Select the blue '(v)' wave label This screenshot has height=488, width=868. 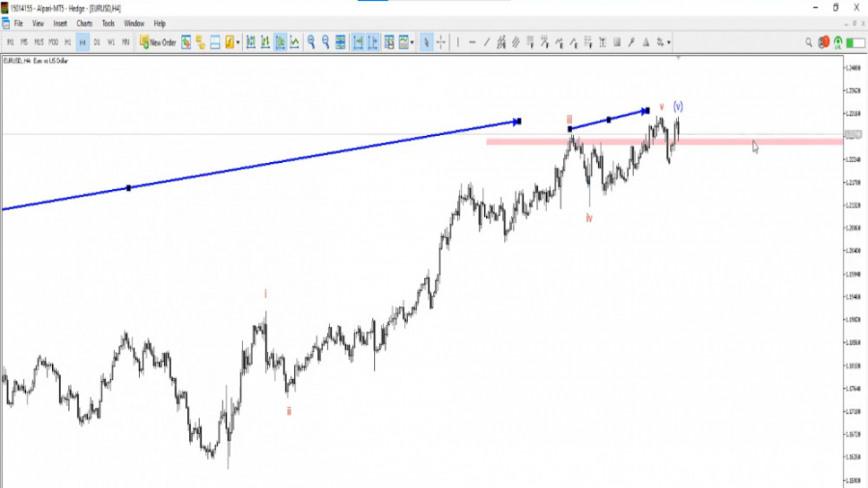(x=678, y=106)
